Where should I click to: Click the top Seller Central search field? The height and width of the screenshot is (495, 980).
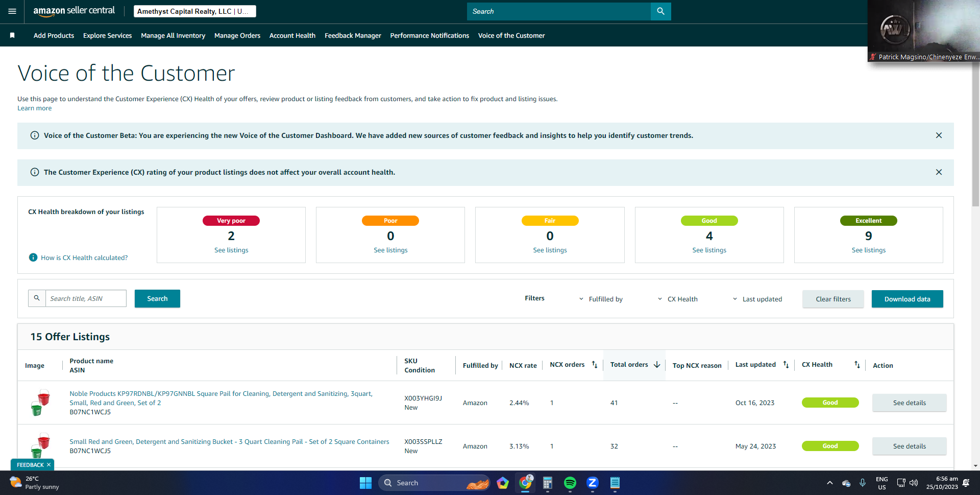click(559, 11)
